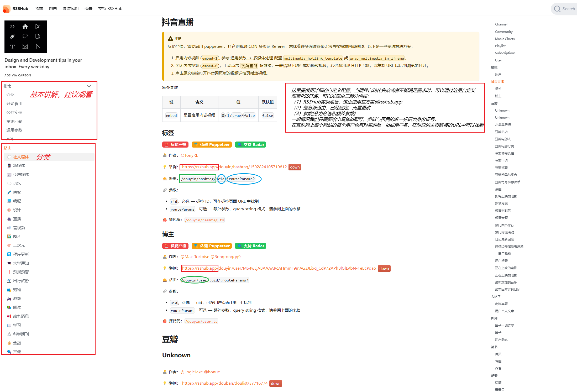Click the douban doulist example URL

(x=225, y=383)
